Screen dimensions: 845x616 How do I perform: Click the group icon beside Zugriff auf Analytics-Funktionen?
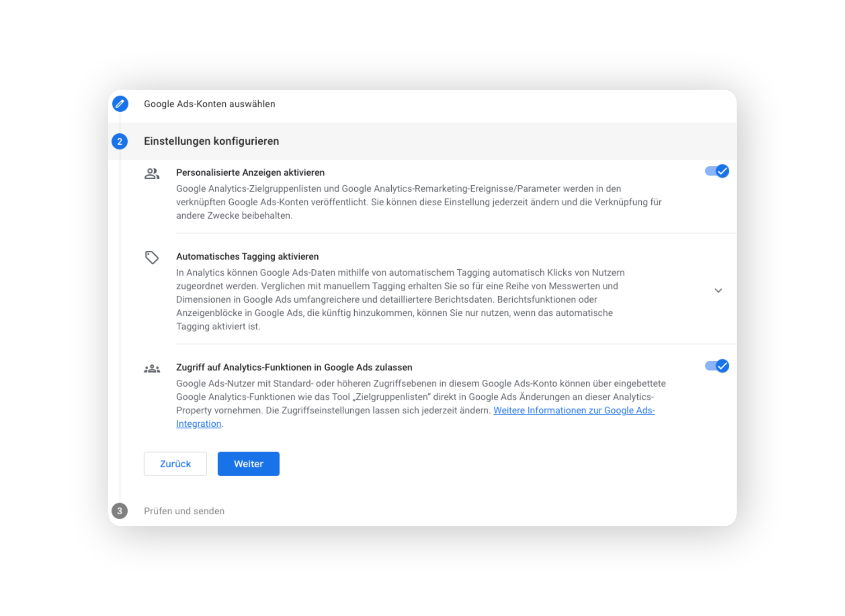point(152,369)
